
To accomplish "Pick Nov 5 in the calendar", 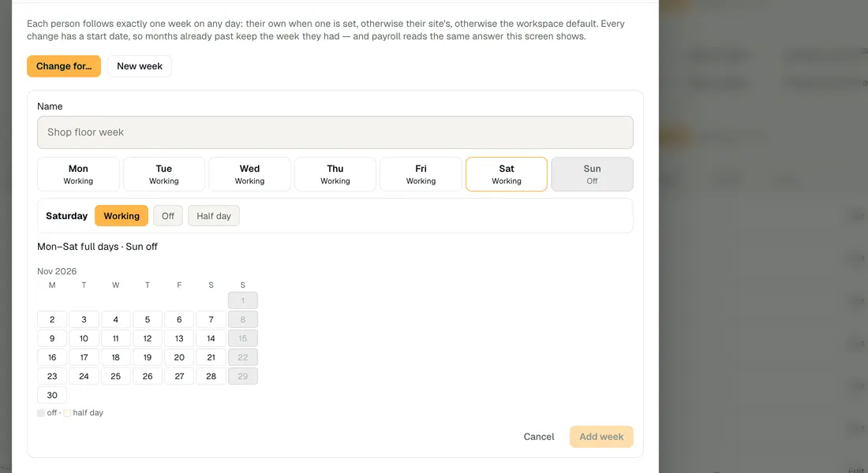I will click(x=148, y=319).
